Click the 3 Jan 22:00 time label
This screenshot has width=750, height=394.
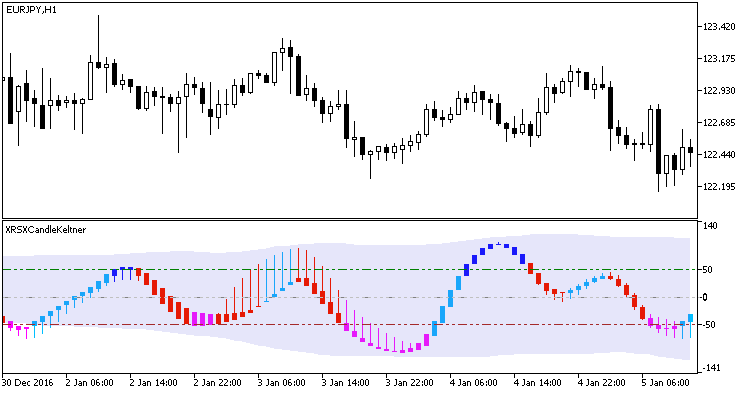pyautogui.click(x=409, y=383)
